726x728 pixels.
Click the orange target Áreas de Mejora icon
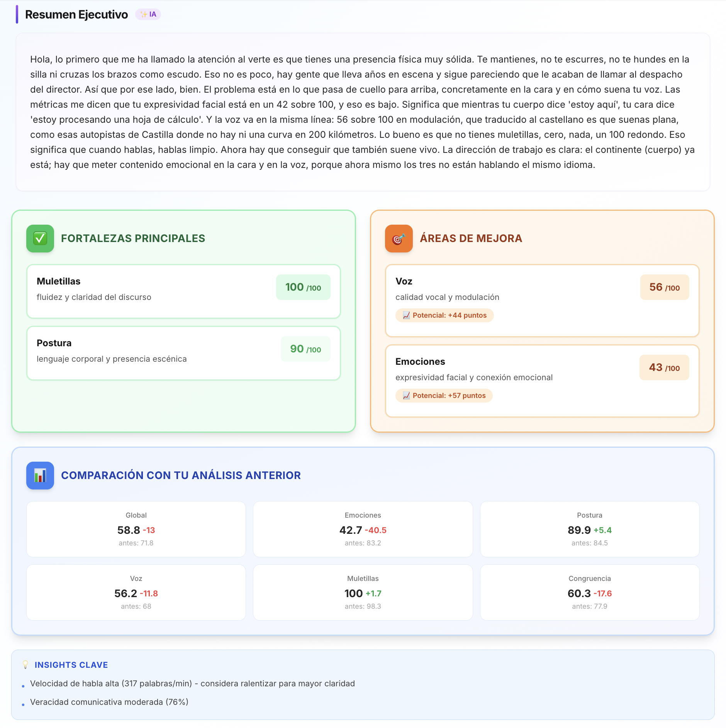[399, 239]
